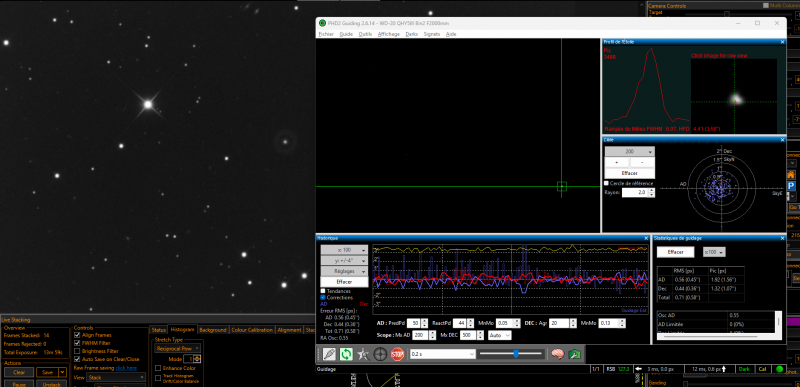Start looping exposures with the green arrows icon

346,354
